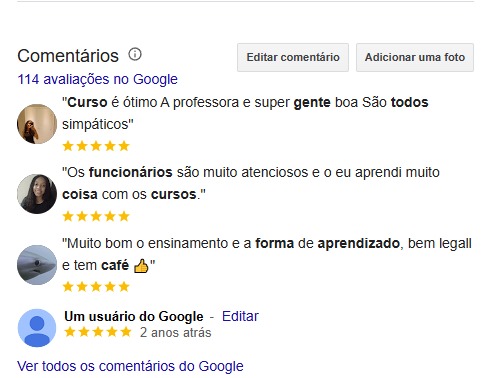The image size is (502, 378).
Task: Click the Editar link next to Um usuário do Google
Action: click(240, 316)
